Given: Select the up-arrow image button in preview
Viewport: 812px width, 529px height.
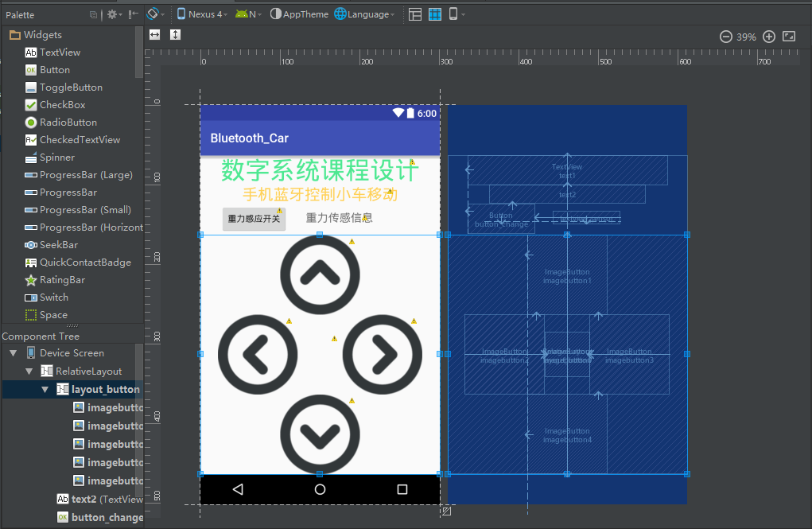Looking at the screenshot, I should (320, 274).
